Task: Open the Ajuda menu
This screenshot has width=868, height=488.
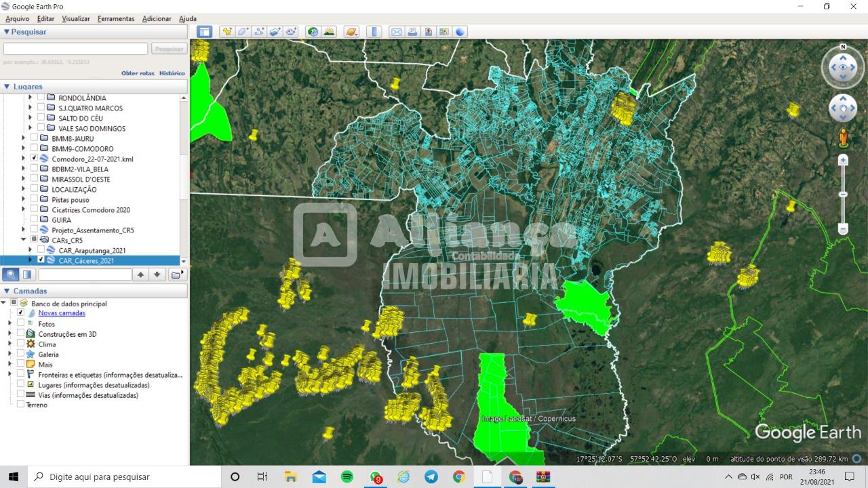Action: 188,19
